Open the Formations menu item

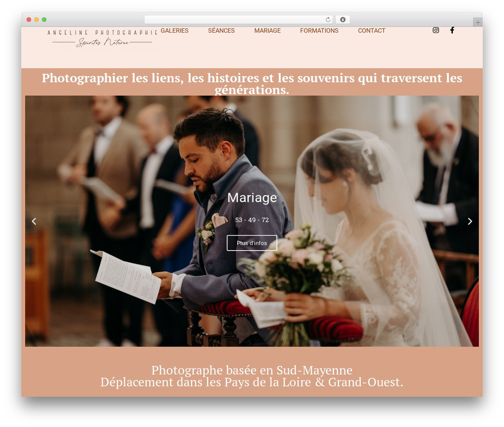(x=319, y=31)
